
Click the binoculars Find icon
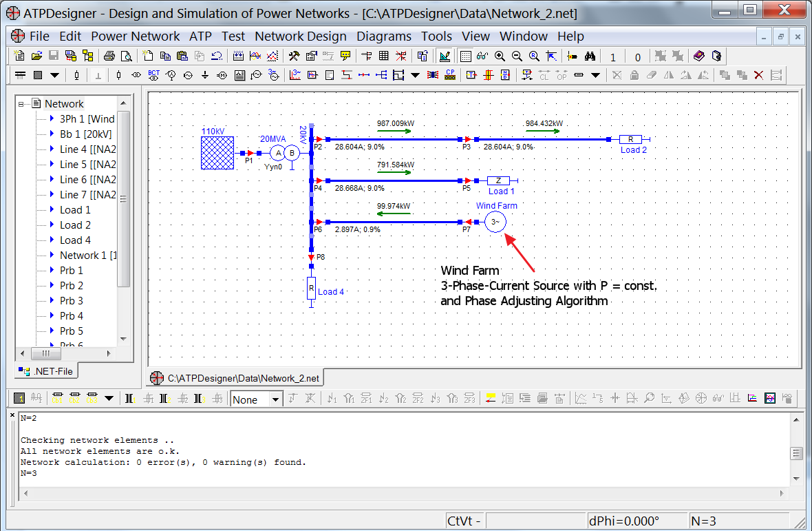tap(590, 56)
